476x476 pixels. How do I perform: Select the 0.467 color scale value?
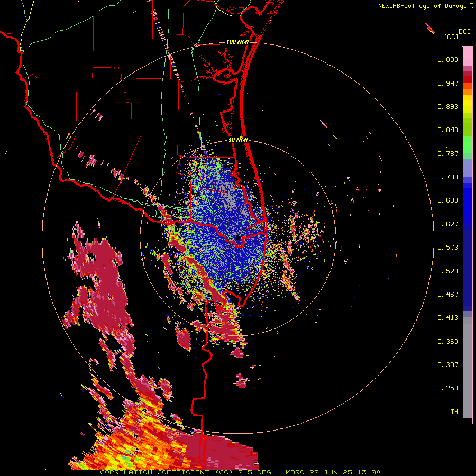point(448,295)
